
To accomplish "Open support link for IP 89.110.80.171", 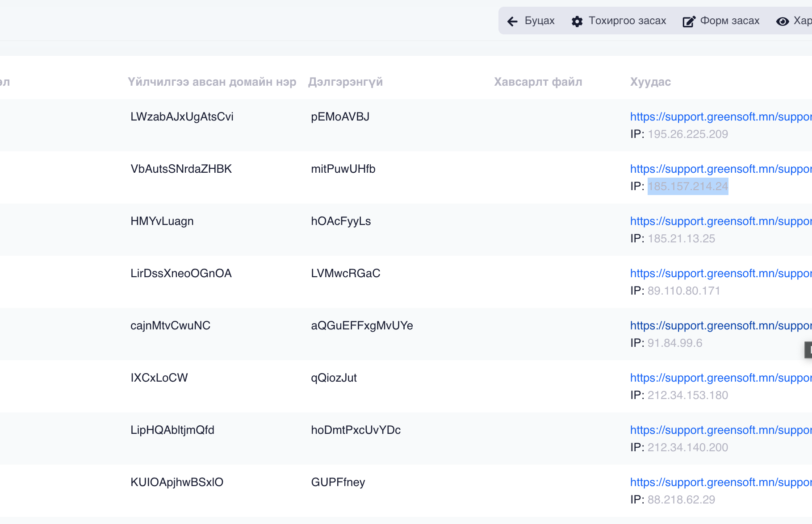I will (720, 273).
